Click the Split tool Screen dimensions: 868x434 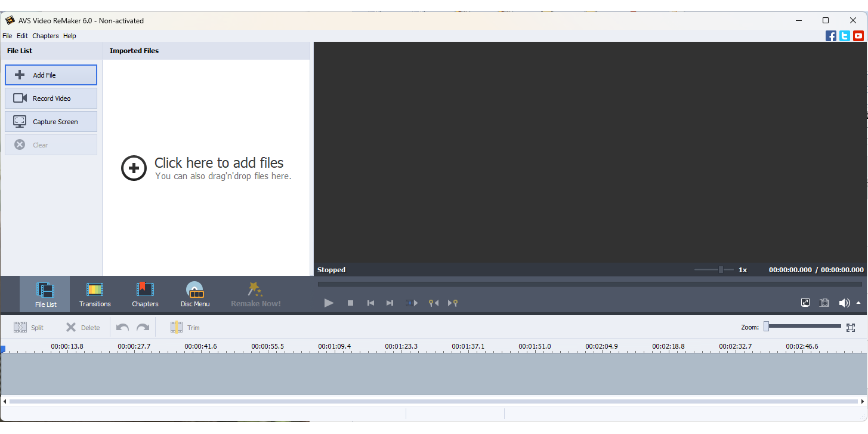29,327
